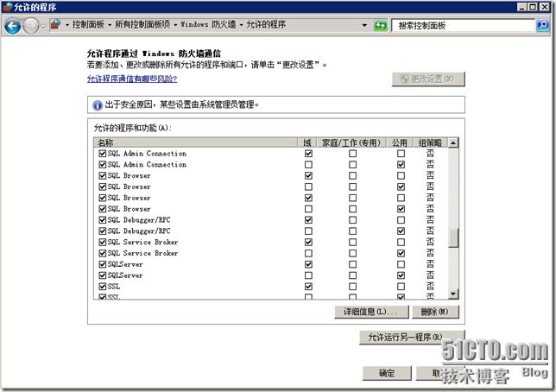The height and width of the screenshot is (392, 556).
Task: Toggle enable checkbox beside the complete SSL row
Action: 103,287
